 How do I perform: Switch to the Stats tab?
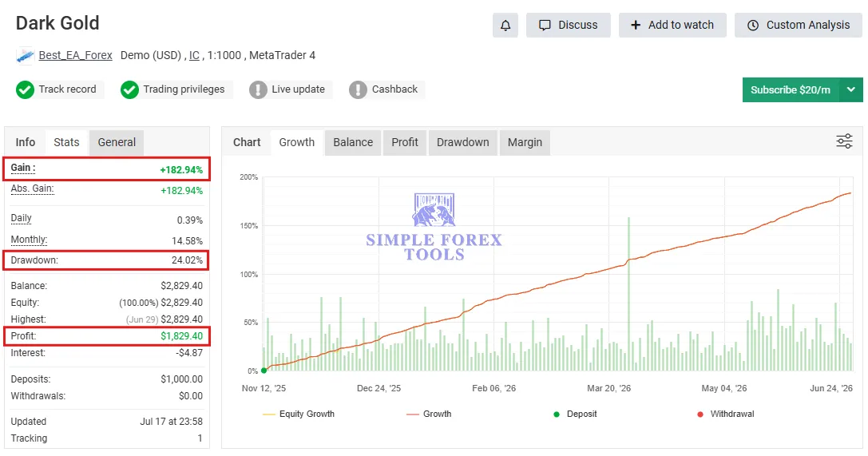tap(66, 142)
